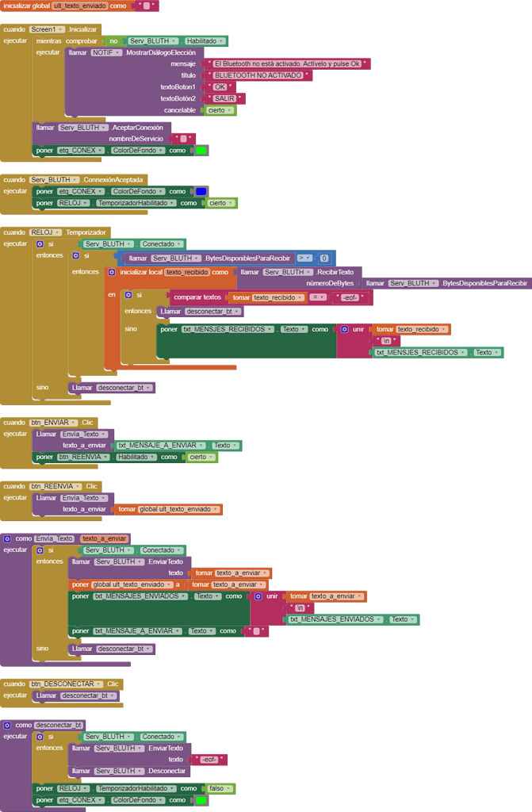The height and width of the screenshot is (812, 532).
Task: Toggle the falso value for TemporizadorHabilitado
Action: pyautogui.click(x=220, y=788)
